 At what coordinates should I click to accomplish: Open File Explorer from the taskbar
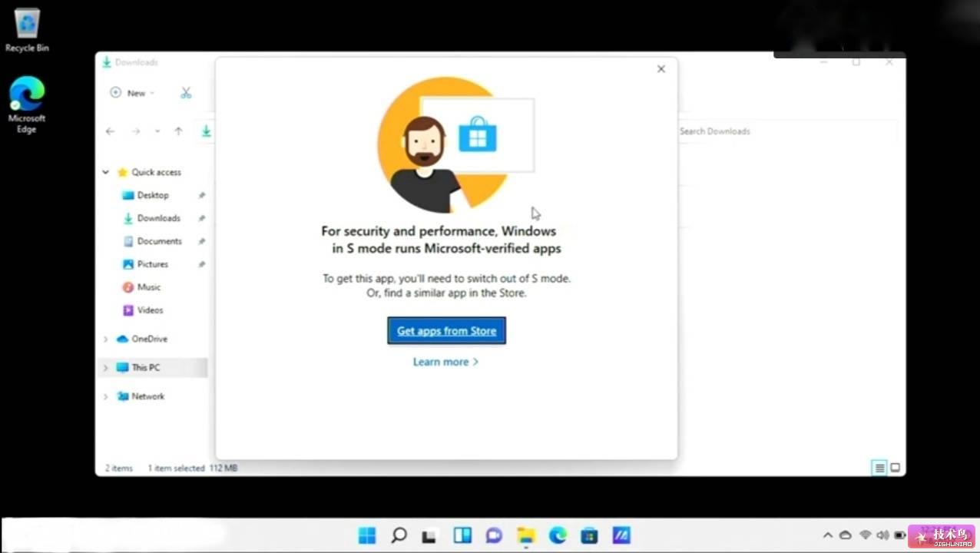[x=525, y=535]
